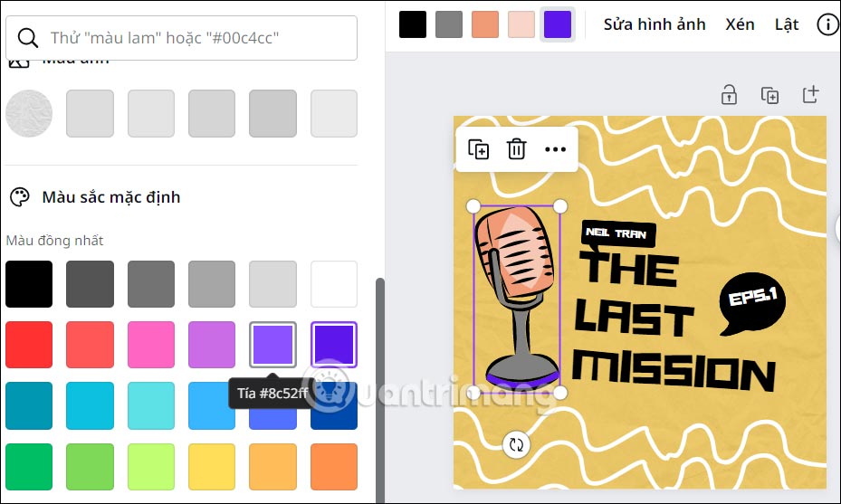This screenshot has width=841, height=504.
Task: Click the duplicate page icon above the canvas
Action: pyautogui.click(x=769, y=95)
